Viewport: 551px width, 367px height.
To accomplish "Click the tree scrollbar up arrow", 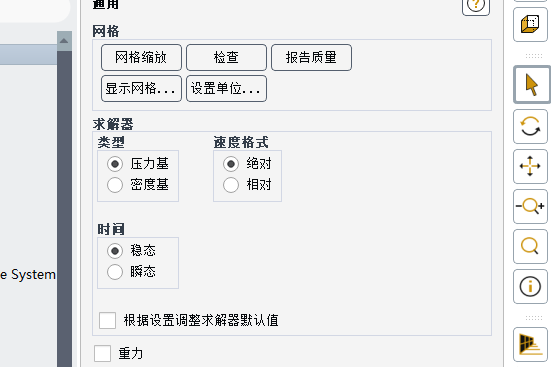I will click(64, 41).
